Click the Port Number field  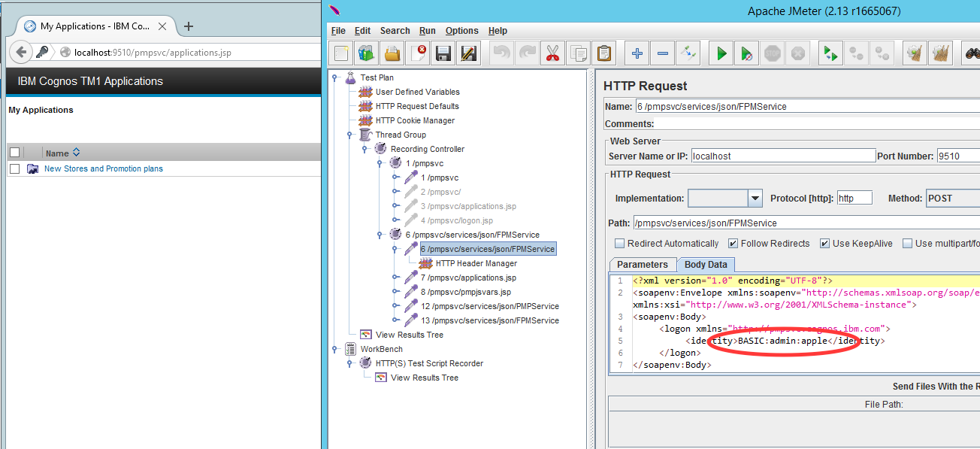957,156
